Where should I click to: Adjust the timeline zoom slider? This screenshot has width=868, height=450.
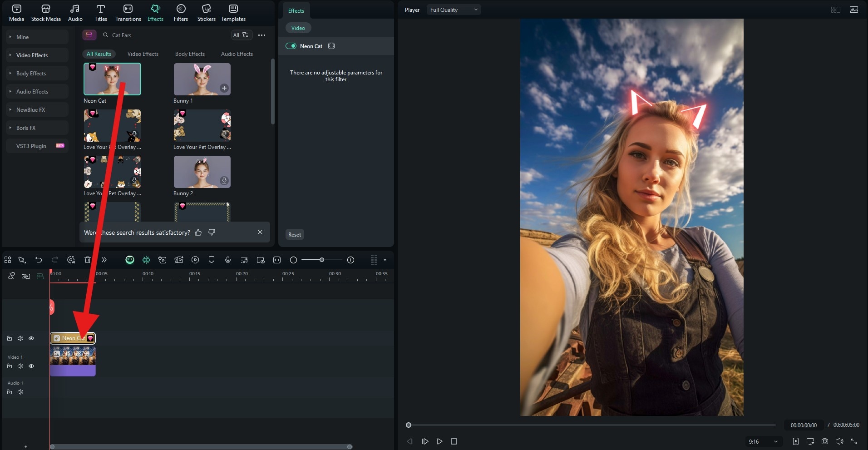pyautogui.click(x=321, y=260)
